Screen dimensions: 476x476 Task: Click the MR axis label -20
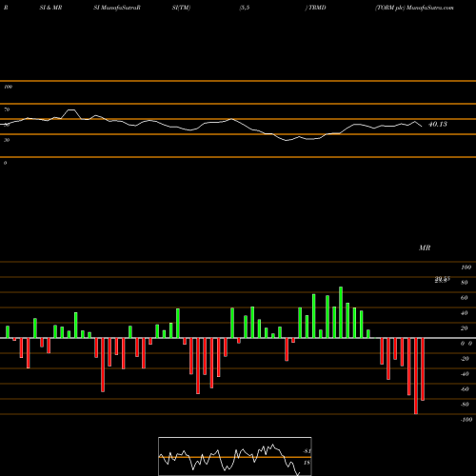click(465, 359)
